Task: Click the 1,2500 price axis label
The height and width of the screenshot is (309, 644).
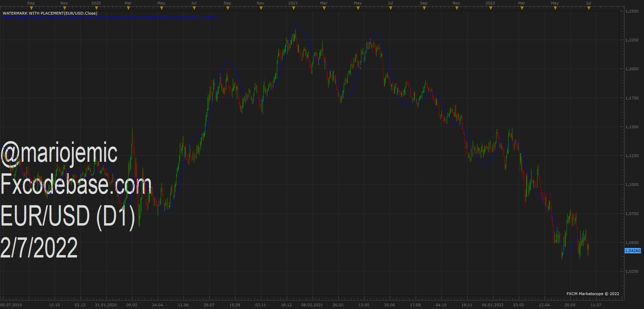Action: [x=632, y=11]
